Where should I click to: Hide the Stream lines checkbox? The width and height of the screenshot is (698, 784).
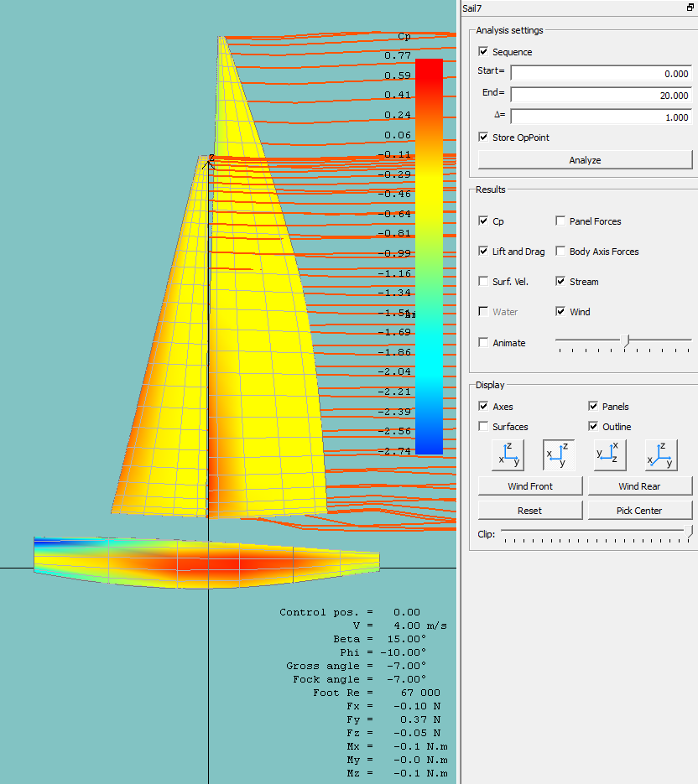coord(560,282)
